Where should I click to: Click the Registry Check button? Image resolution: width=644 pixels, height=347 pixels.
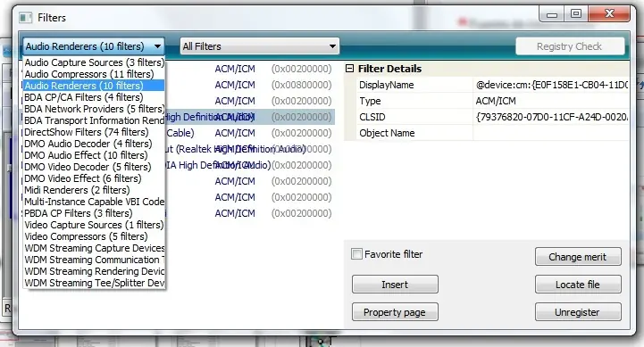coord(570,46)
